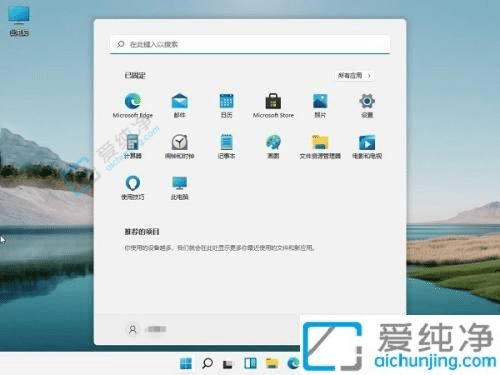Open the Tips app tile
Viewport: 500px width, 375px height.
tap(133, 187)
